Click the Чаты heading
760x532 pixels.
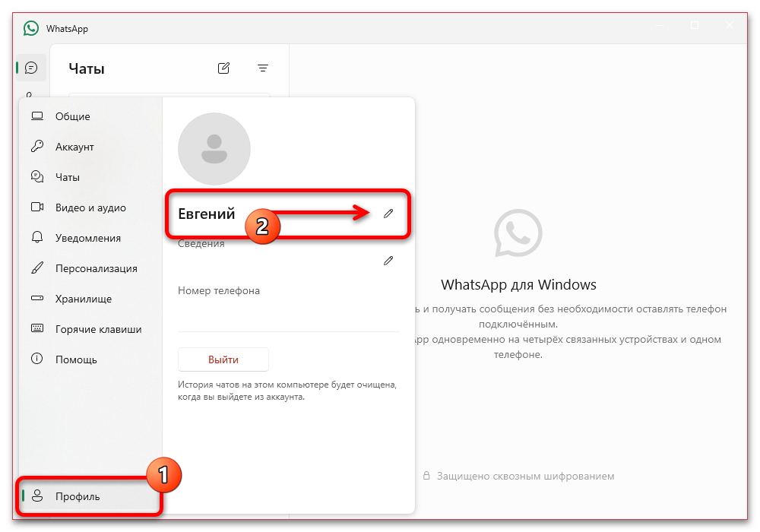click(x=87, y=69)
